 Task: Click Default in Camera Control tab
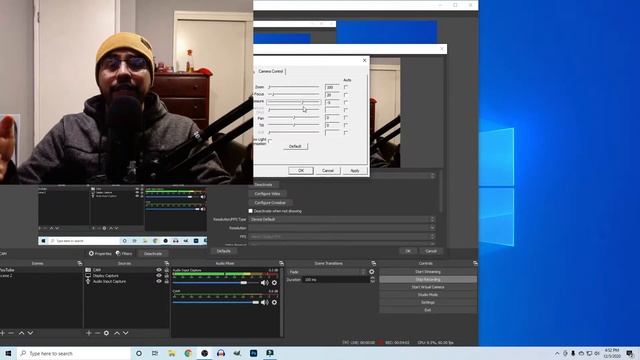point(295,146)
